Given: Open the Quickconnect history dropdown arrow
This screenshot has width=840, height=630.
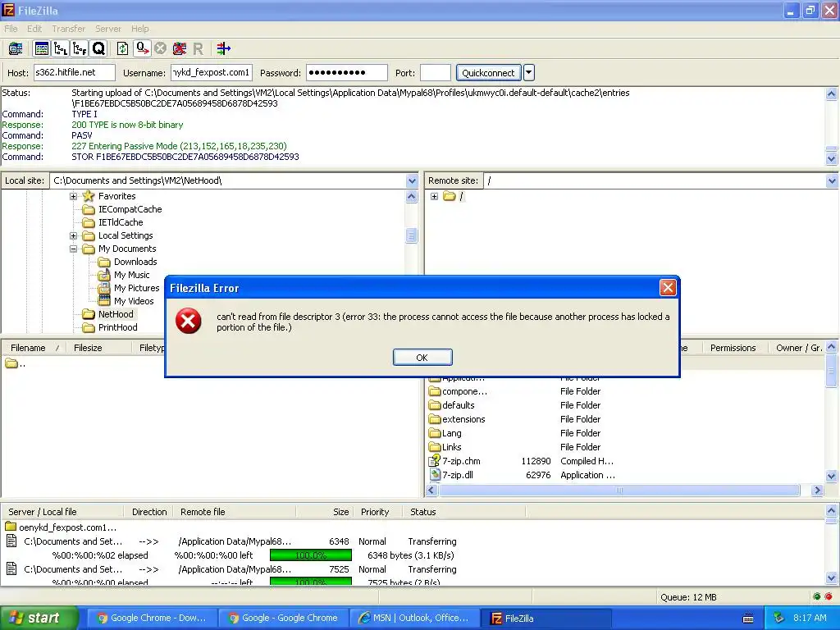Looking at the screenshot, I should (x=529, y=73).
